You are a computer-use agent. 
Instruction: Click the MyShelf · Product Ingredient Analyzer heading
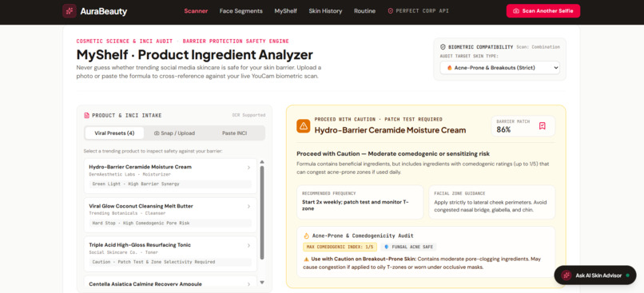click(195, 54)
